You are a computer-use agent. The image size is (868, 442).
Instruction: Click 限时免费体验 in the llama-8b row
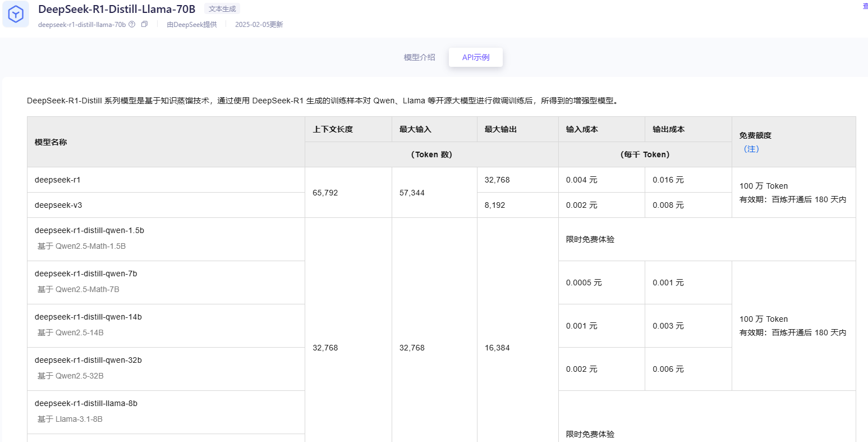590,434
